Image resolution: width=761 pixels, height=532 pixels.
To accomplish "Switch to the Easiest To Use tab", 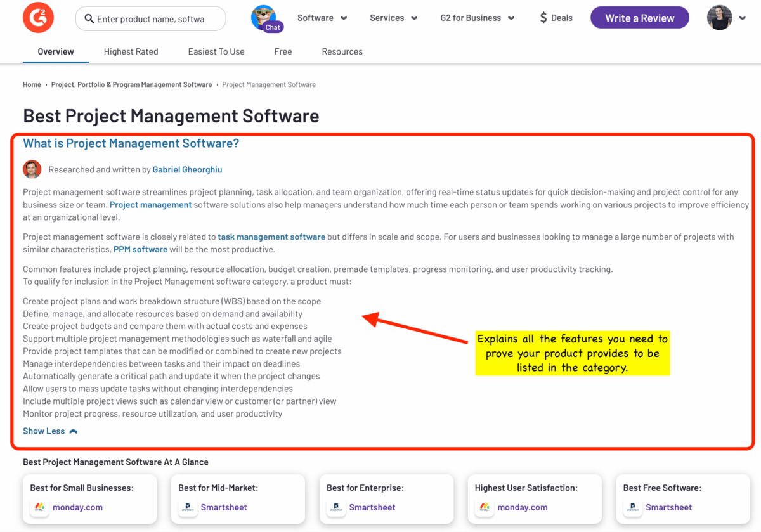I will [x=216, y=51].
